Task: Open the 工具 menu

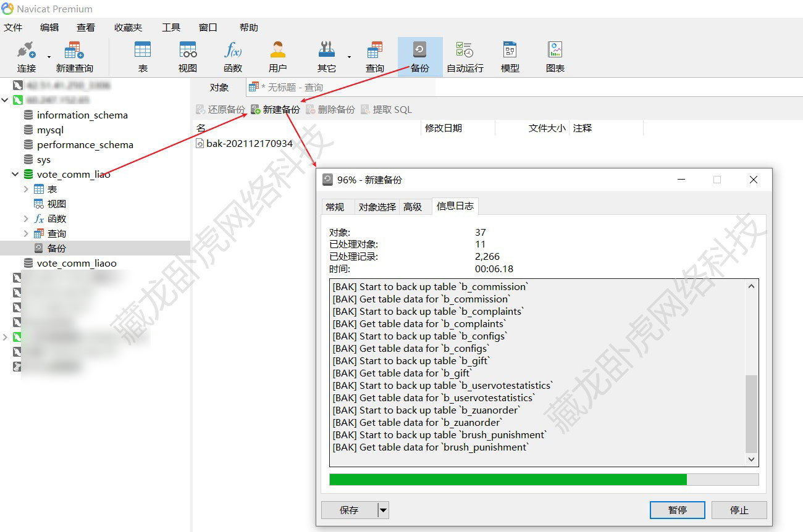Action: click(171, 27)
